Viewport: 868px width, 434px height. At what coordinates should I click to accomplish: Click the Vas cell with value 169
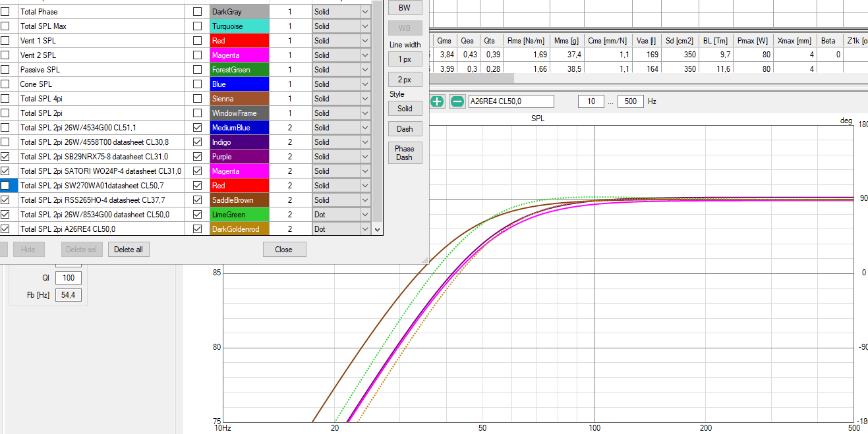pyautogui.click(x=647, y=55)
